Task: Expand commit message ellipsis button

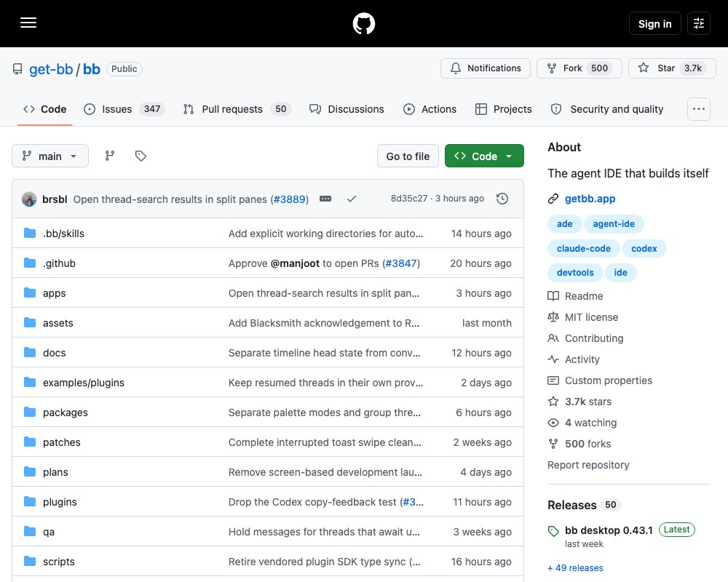Action: (325, 199)
